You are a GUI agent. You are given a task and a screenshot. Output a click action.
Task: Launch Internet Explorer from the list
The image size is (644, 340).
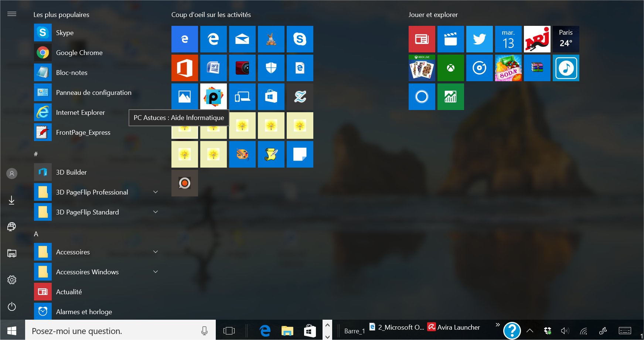tap(97, 112)
